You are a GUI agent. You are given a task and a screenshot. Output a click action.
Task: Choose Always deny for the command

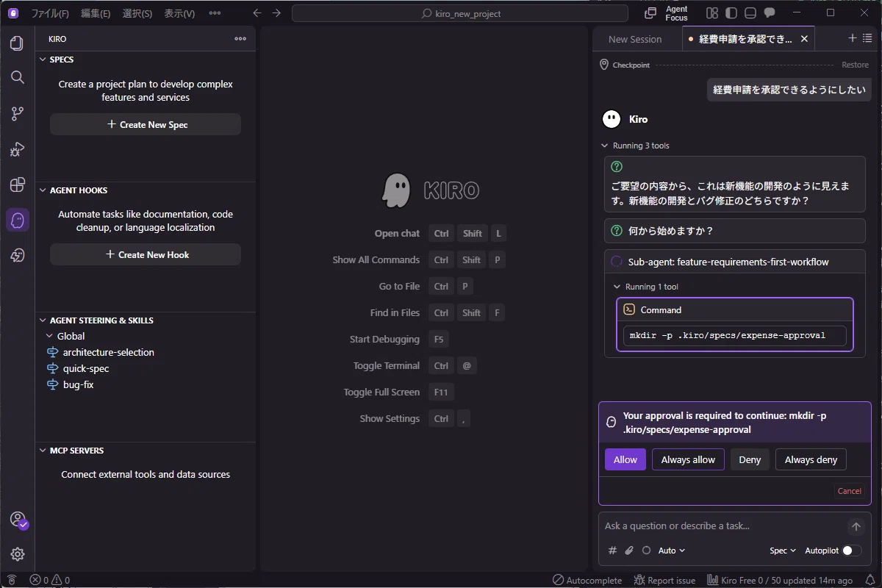(x=811, y=459)
